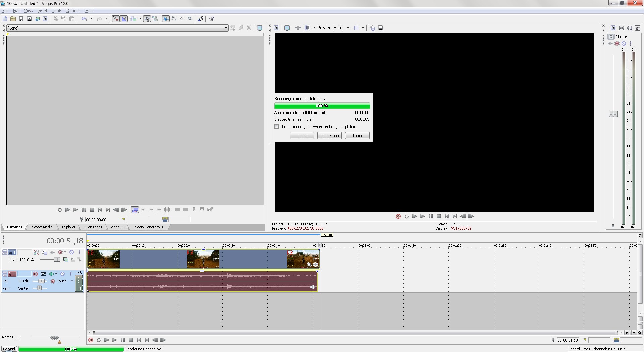Toggle Automatic Crossfades in the toolbar
Viewport: 644px width, 352px height.
(x=124, y=19)
